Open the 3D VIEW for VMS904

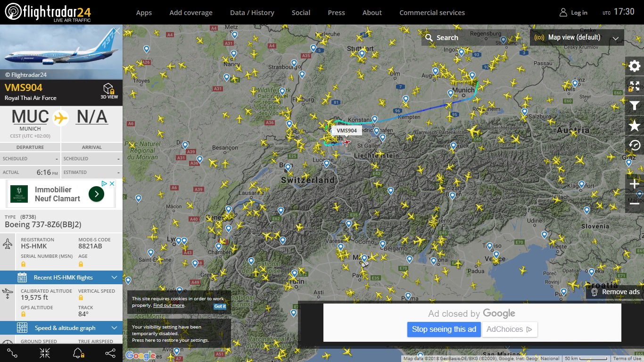click(109, 91)
